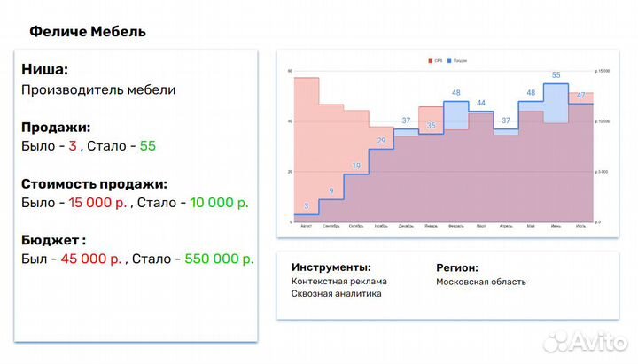The height and width of the screenshot is (364, 638).
Task: Click the red CPS legend swatch
Action: (431, 60)
